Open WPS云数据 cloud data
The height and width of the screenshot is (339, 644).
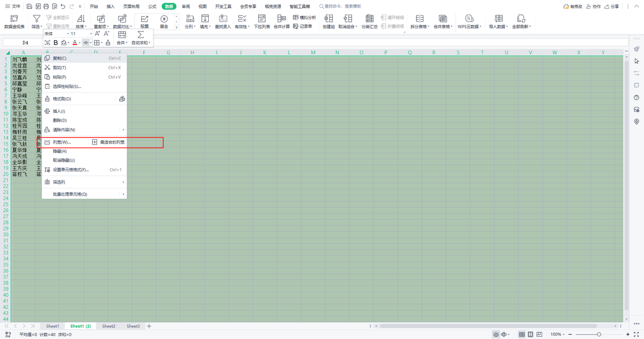[470, 22]
